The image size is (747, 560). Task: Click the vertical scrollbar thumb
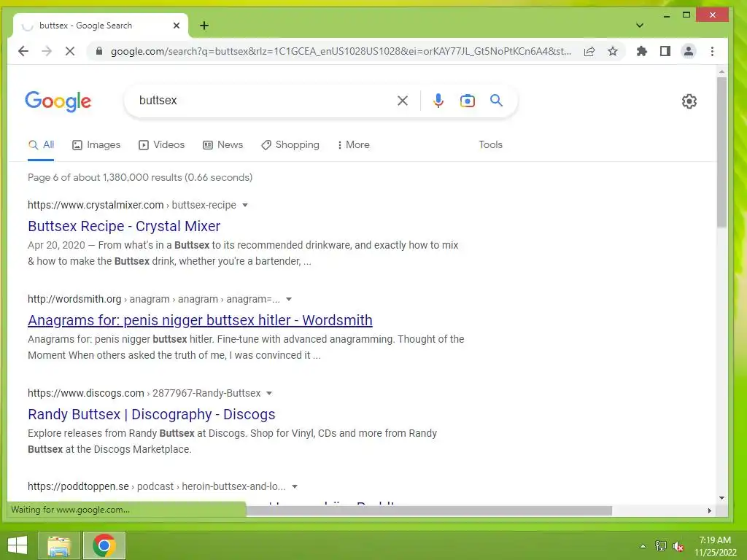[721, 152]
